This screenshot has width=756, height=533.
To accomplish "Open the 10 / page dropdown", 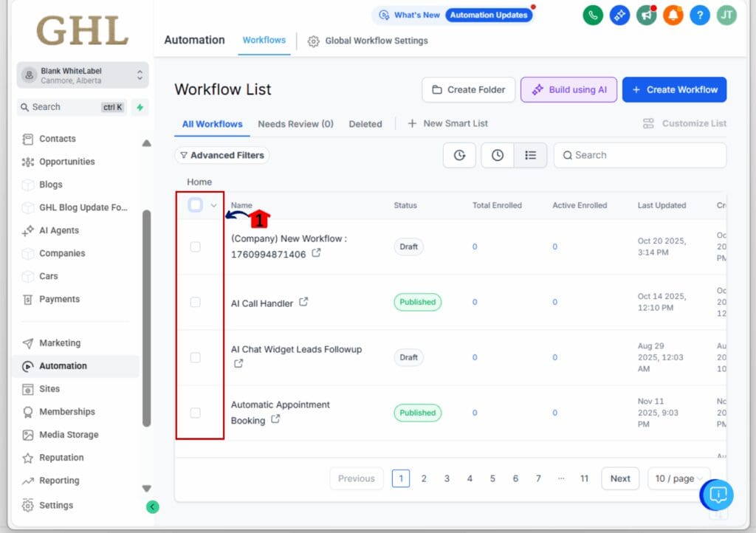I will tap(678, 478).
